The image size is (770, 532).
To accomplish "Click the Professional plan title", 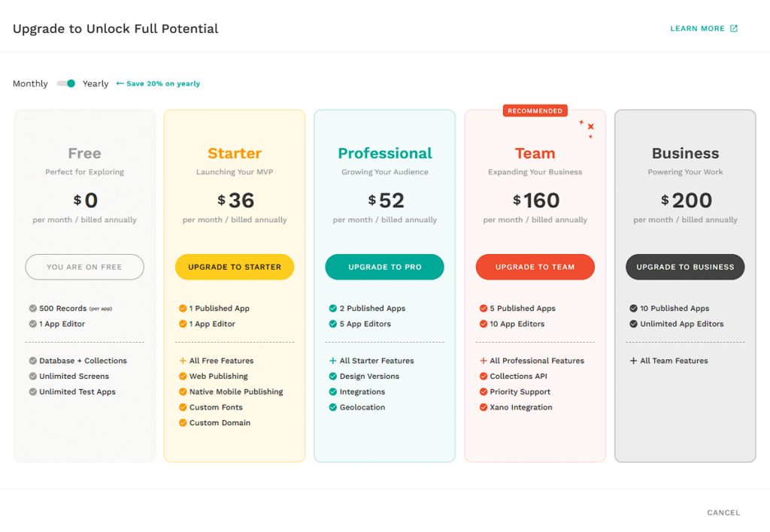I will 384,153.
